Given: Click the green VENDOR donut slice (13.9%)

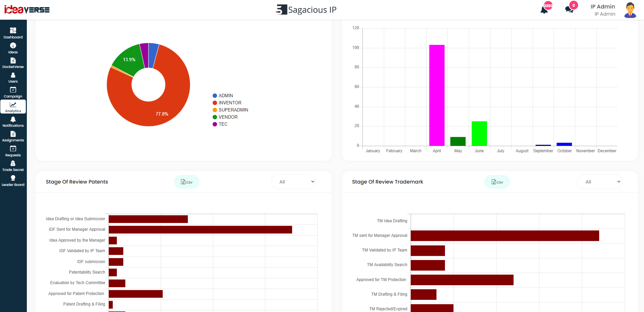Looking at the screenshot, I should 129,59.
